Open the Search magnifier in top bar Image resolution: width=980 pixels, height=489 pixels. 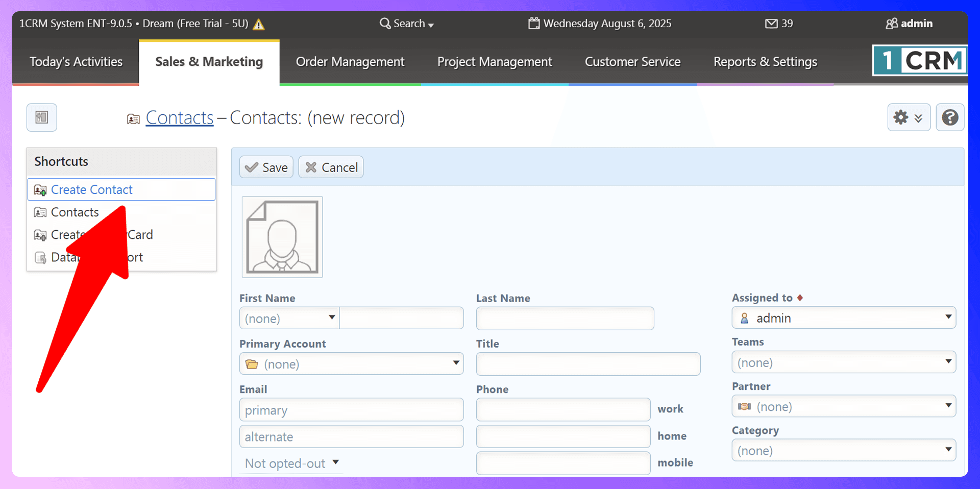(385, 23)
